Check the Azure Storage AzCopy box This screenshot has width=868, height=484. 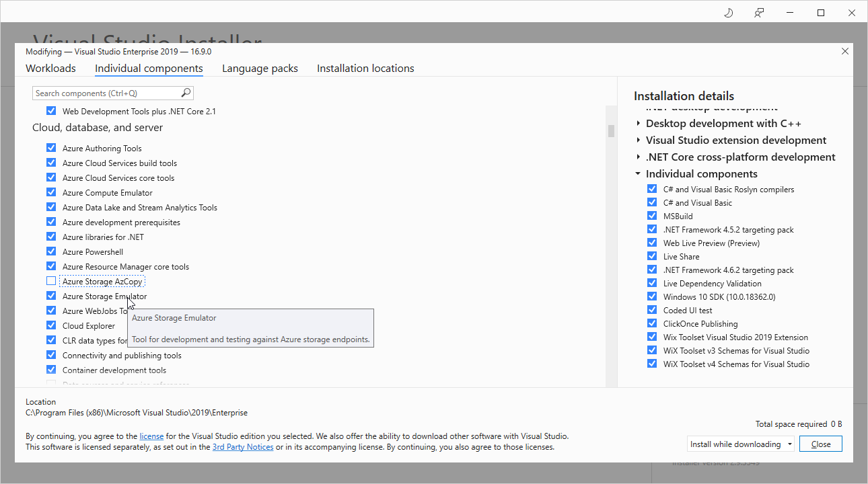pos(51,281)
